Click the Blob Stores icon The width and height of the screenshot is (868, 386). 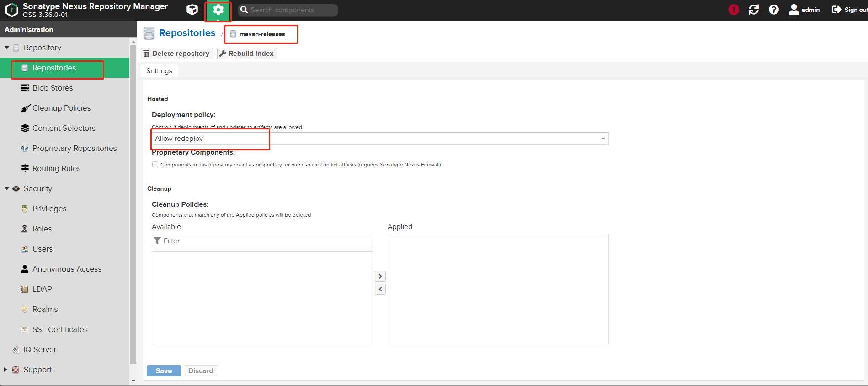[x=25, y=88]
